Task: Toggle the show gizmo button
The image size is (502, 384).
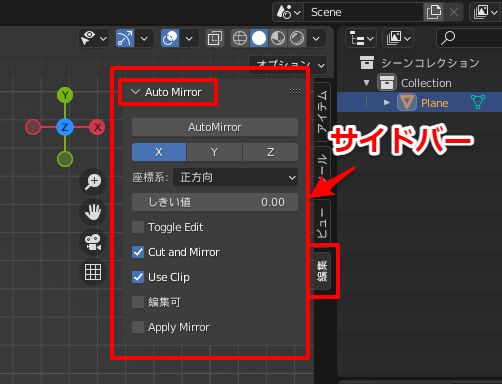Action: pyautogui.click(x=125, y=38)
